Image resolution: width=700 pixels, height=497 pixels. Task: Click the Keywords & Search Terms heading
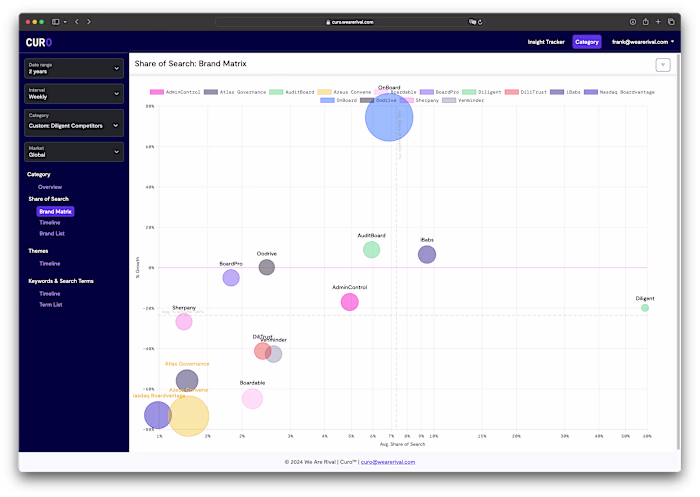click(x=61, y=281)
